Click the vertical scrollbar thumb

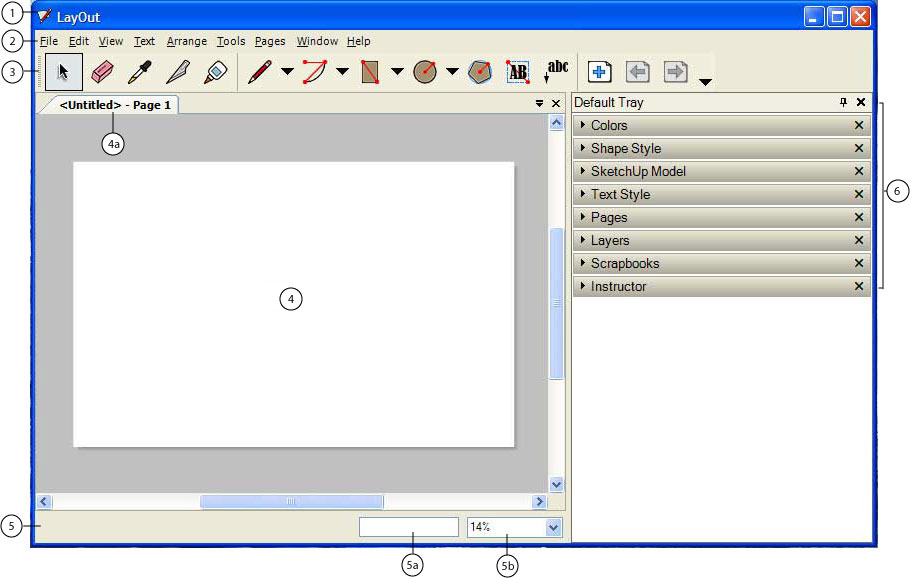click(557, 304)
